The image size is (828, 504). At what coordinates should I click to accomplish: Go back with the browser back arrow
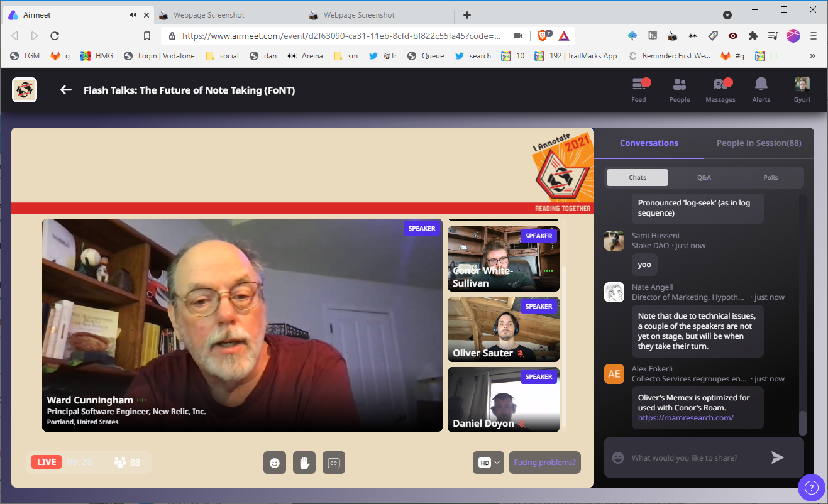pos(14,36)
